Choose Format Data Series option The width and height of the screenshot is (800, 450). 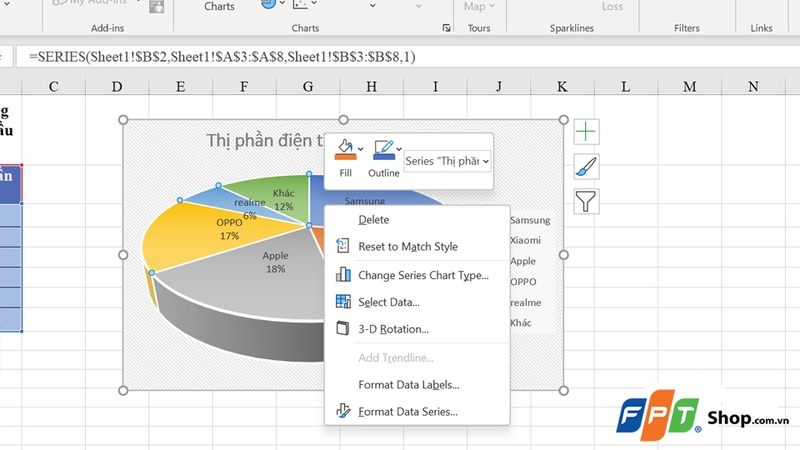tap(417, 412)
